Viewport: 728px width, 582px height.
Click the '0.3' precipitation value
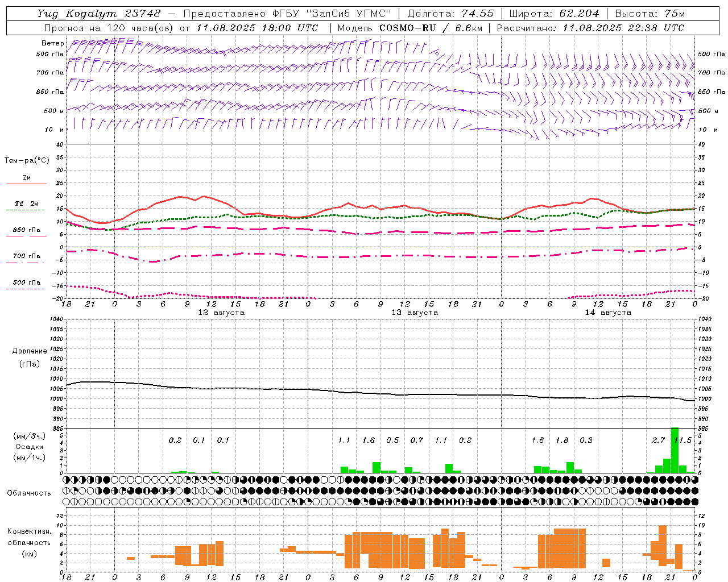tap(586, 440)
